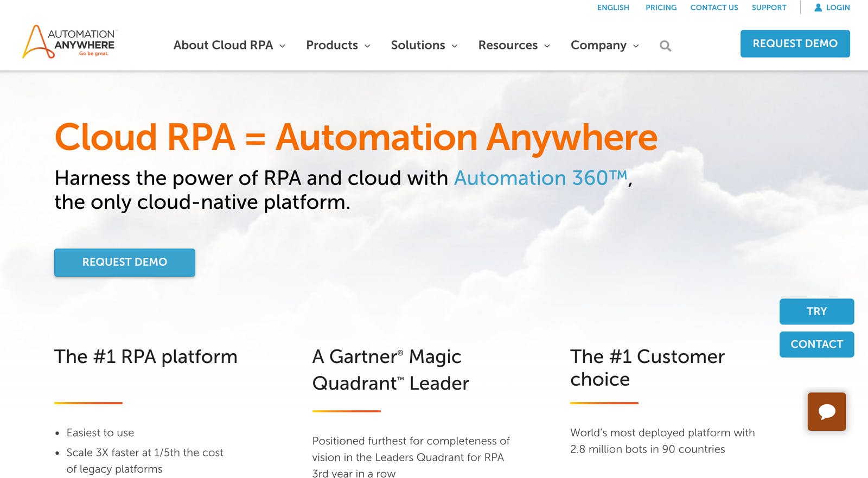Expand the Resources menu chevron

pos(547,46)
